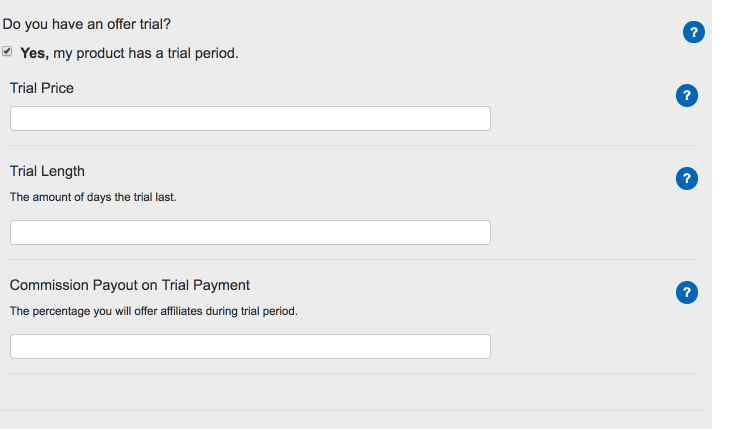This screenshot has height=429, width=730.
Task: Focus the Trial Price input field
Action: 250,118
